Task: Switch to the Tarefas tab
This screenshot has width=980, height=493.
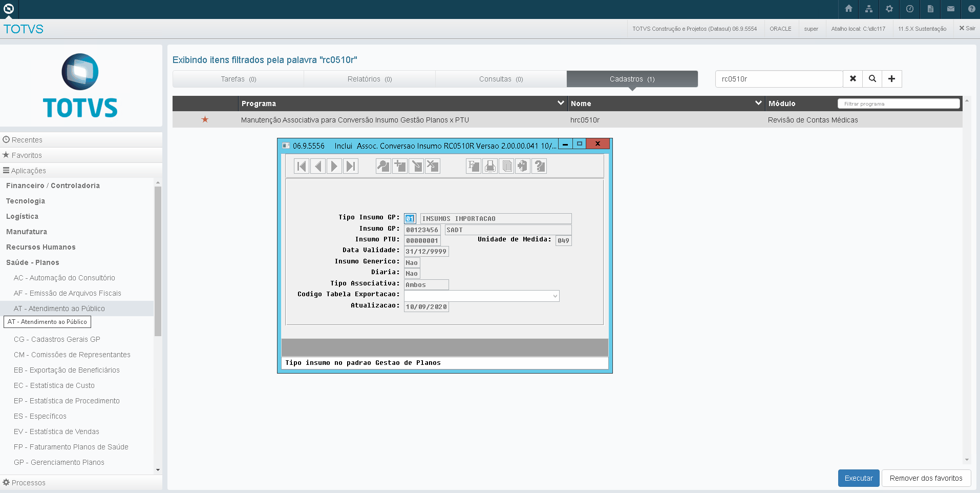Action: point(238,79)
